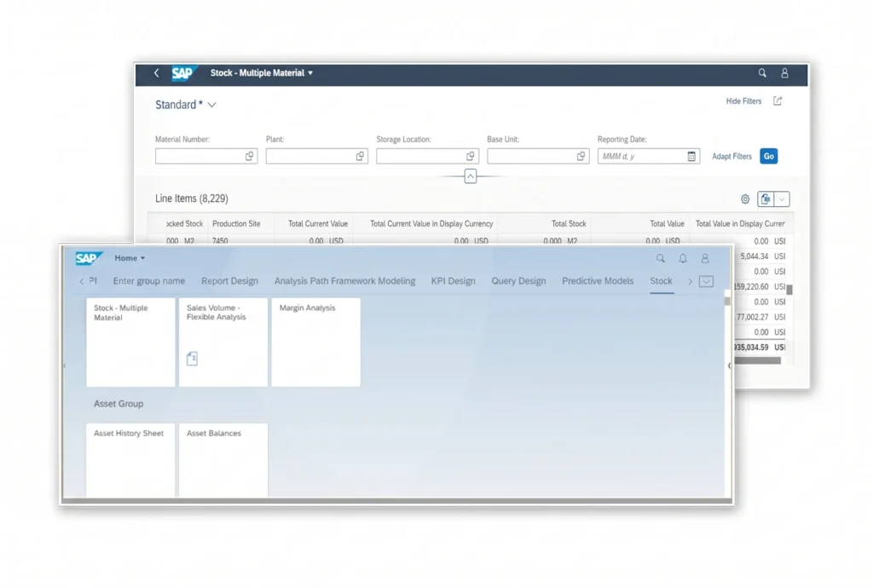Select Enter group name tab

(x=148, y=281)
